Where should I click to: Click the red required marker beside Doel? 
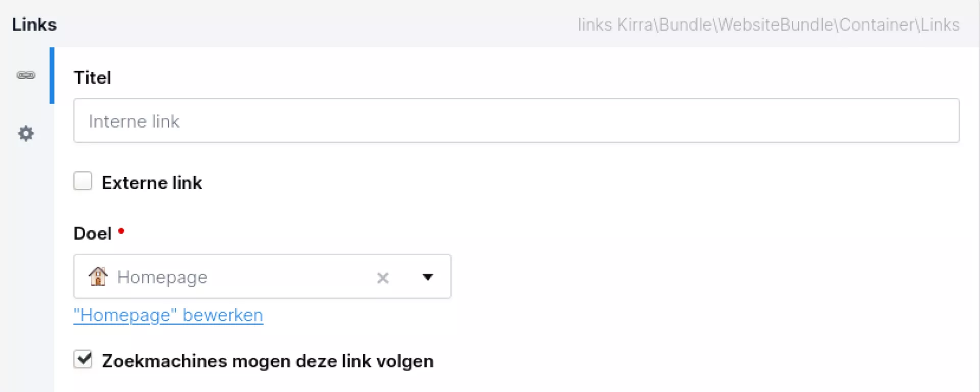(121, 231)
